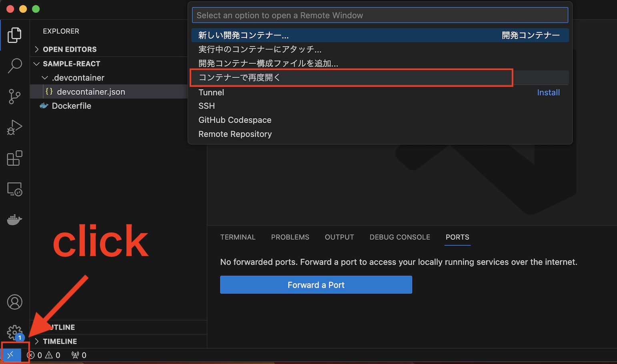This screenshot has height=364, width=617.
Task: Select the Remote Repository option
Action: click(380, 134)
